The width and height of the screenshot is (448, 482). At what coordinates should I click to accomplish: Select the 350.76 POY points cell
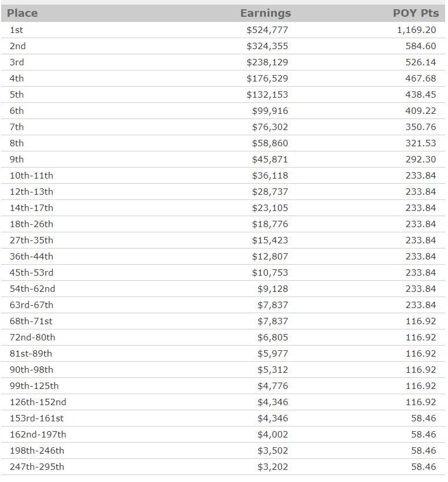pos(421,127)
